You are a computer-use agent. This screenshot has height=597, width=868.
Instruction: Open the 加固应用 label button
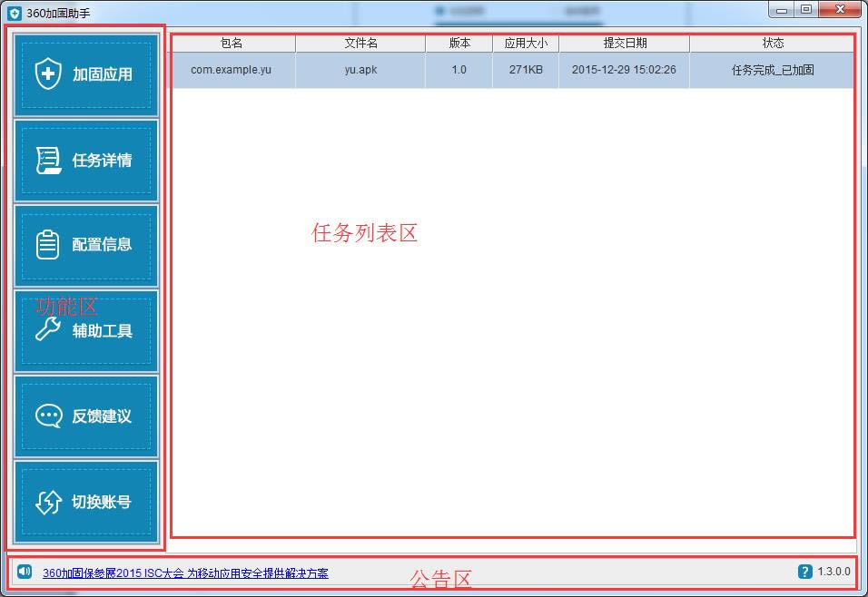[x=102, y=74]
